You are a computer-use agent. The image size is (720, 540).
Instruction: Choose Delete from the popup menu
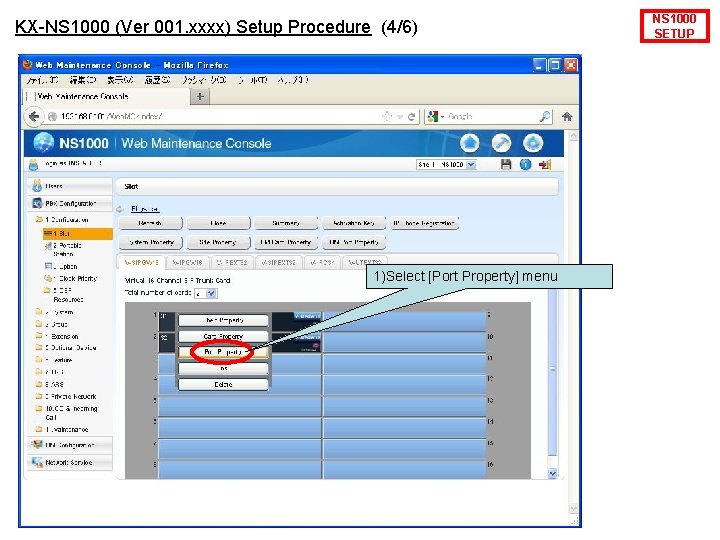[x=223, y=384]
